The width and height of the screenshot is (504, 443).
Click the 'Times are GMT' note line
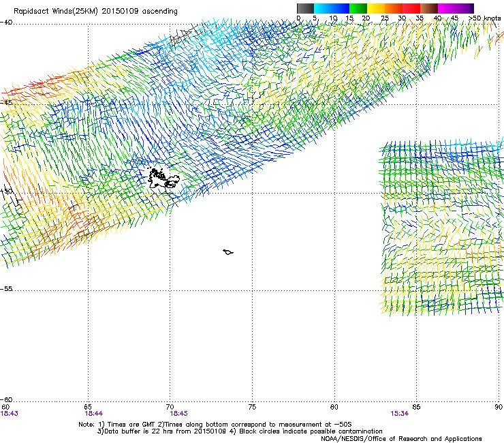coord(215,425)
